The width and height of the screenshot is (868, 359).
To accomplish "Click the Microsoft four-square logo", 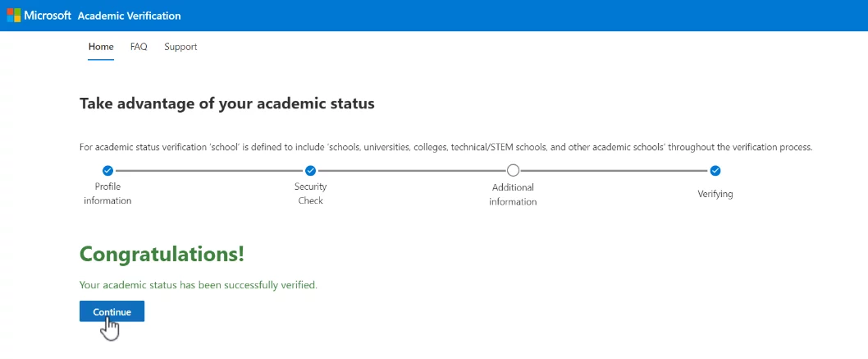I will 13,16.
